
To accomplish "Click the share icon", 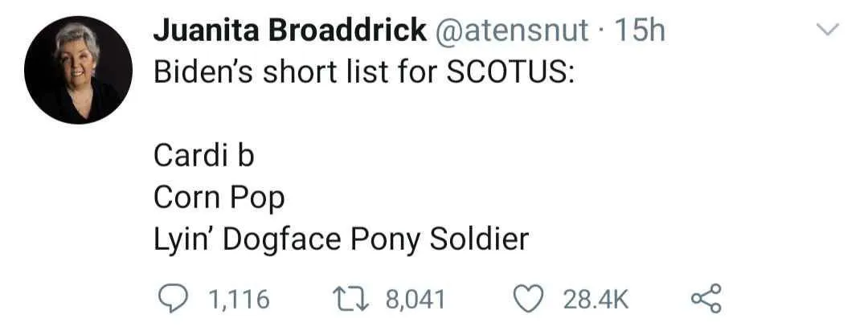I will (706, 299).
